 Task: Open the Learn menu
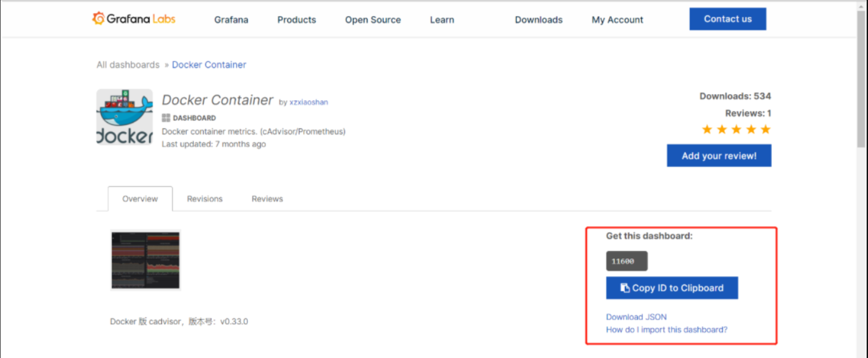(442, 20)
